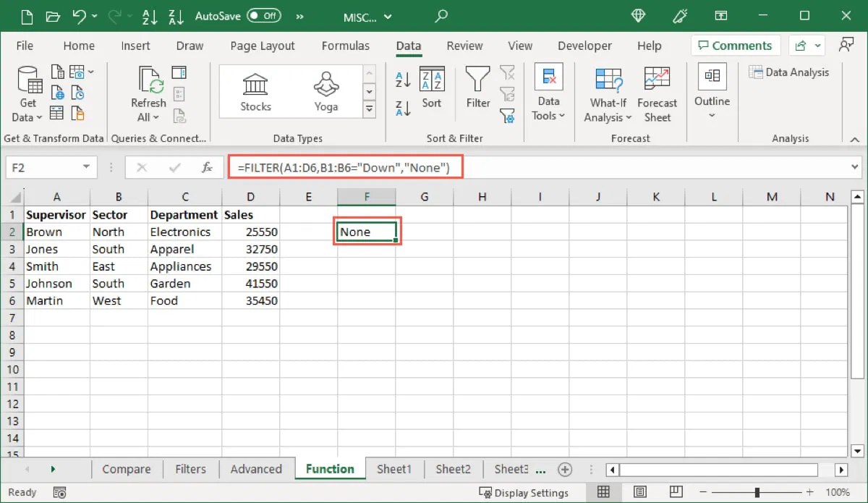Open the Advanced filter icon

pos(507,116)
